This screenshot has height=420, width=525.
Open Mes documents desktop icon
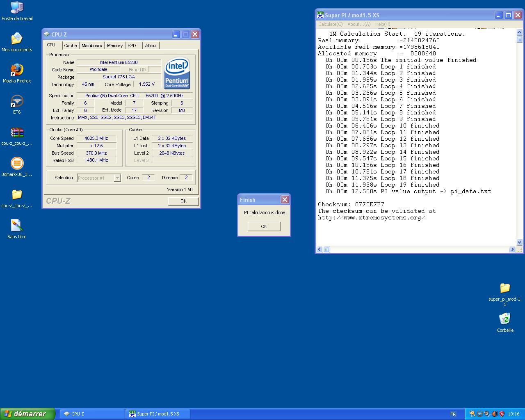pos(17,42)
